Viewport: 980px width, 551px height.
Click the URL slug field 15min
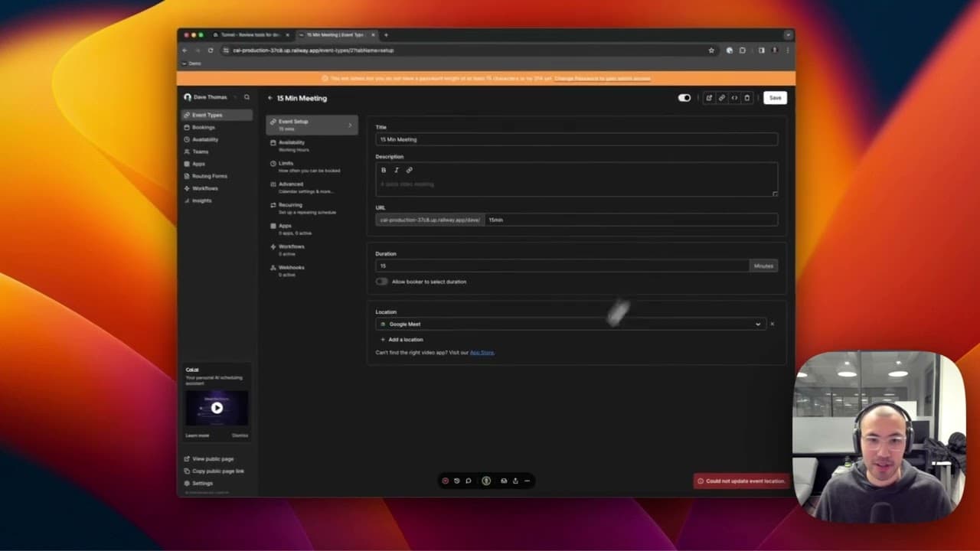coord(631,220)
